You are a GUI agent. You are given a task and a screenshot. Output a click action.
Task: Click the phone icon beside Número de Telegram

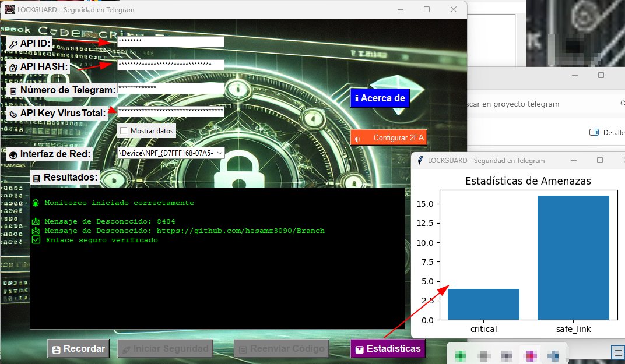coord(13,91)
